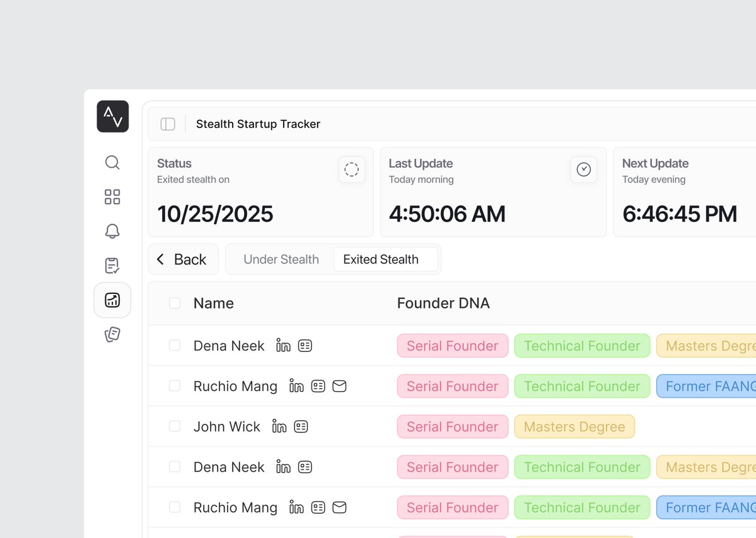The image size is (756, 538).
Task: Open profile card for first Ruchio Mang
Action: click(318, 386)
